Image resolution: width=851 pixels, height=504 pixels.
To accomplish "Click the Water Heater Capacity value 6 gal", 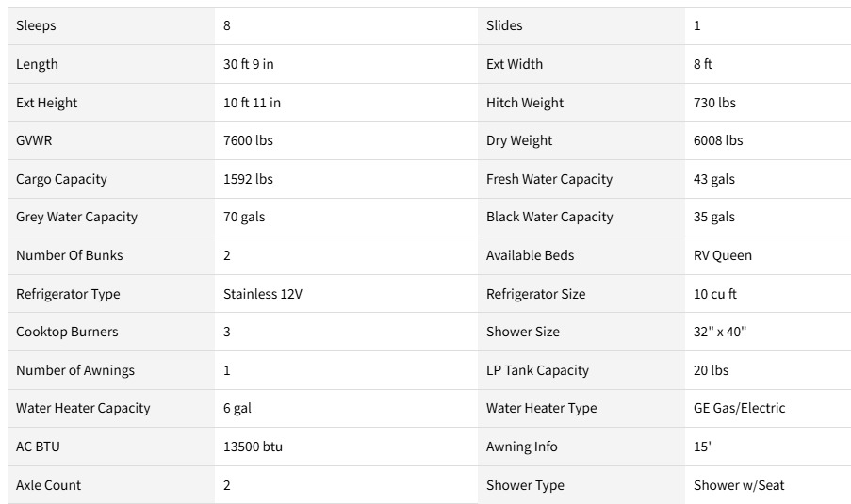I will pyautogui.click(x=237, y=409).
